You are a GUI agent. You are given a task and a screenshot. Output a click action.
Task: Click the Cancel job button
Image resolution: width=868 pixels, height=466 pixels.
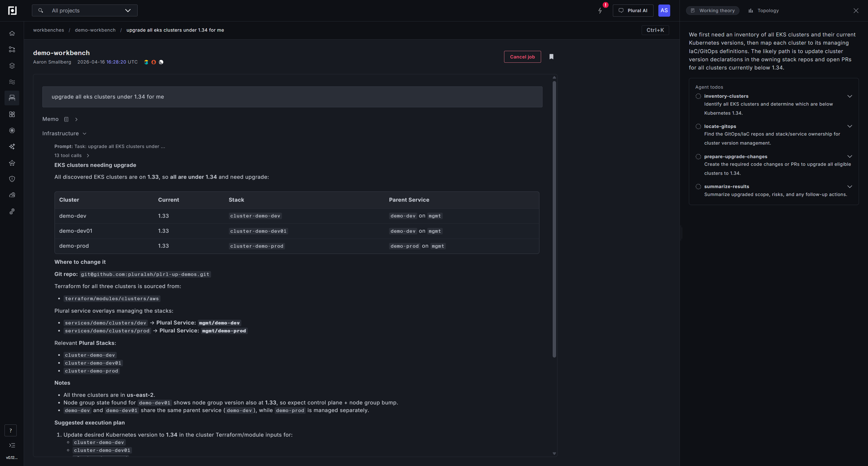[x=522, y=56]
